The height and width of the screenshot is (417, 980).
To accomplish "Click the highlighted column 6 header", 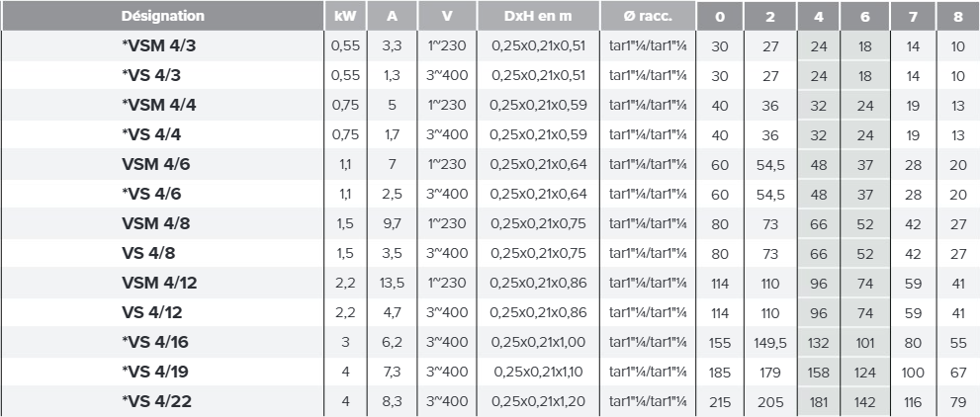I will point(865,17).
